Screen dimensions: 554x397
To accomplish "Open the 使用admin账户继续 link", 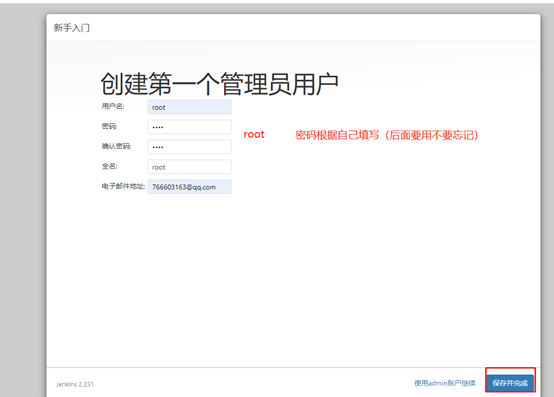I will point(444,383).
